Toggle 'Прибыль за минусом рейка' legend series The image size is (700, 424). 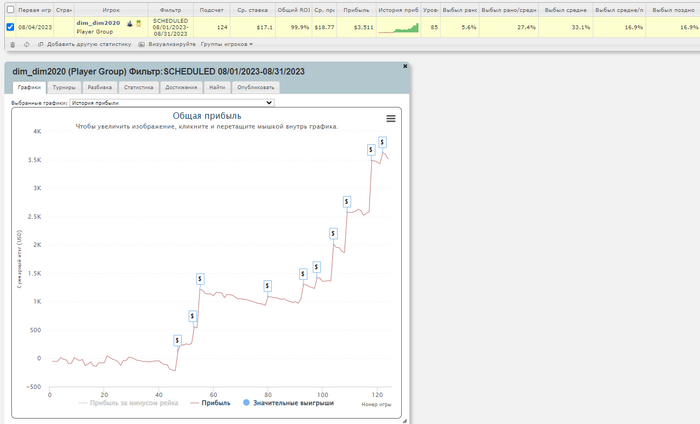(x=129, y=403)
